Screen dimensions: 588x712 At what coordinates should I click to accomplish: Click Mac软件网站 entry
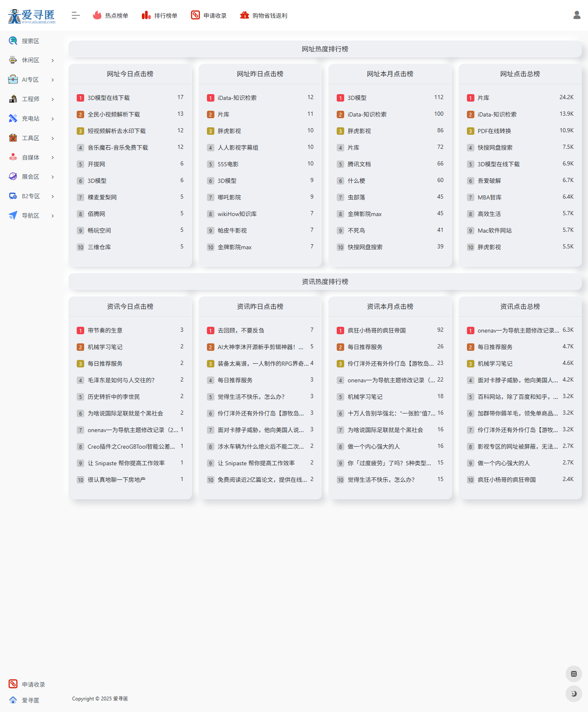click(x=495, y=231)
